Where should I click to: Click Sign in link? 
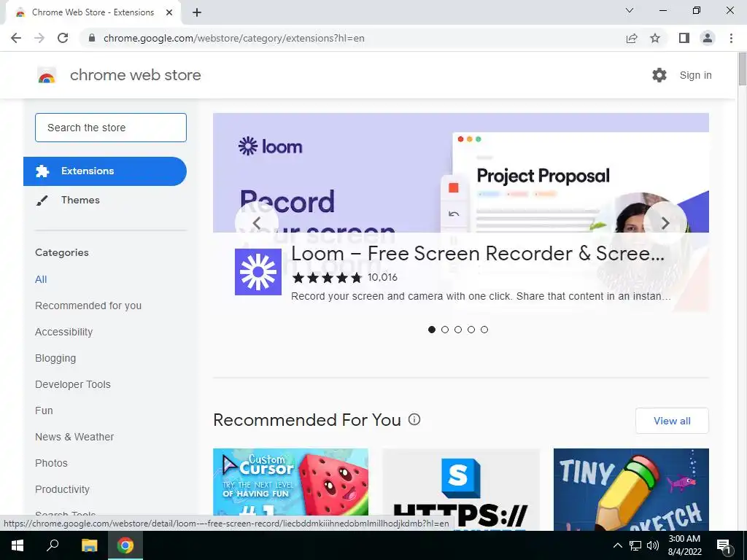(x=695, y=75)
